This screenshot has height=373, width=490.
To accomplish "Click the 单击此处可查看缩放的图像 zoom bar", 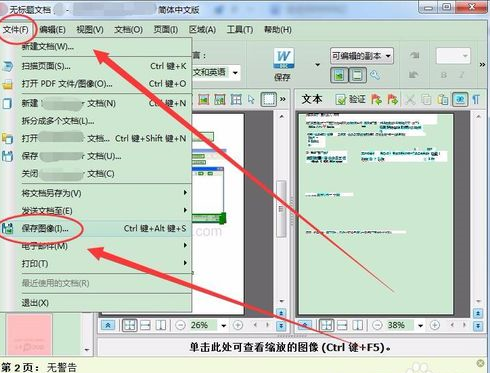I will pyautogui.click(x=291, y=347).
